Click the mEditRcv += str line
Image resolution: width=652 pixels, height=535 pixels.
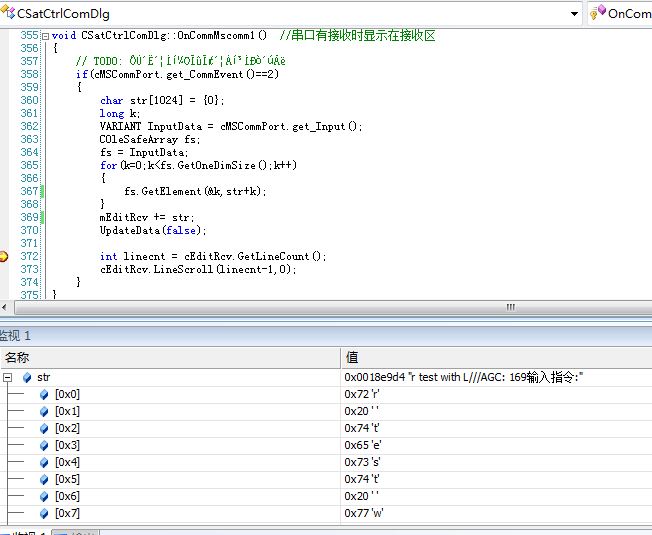[x=147, y=217]
